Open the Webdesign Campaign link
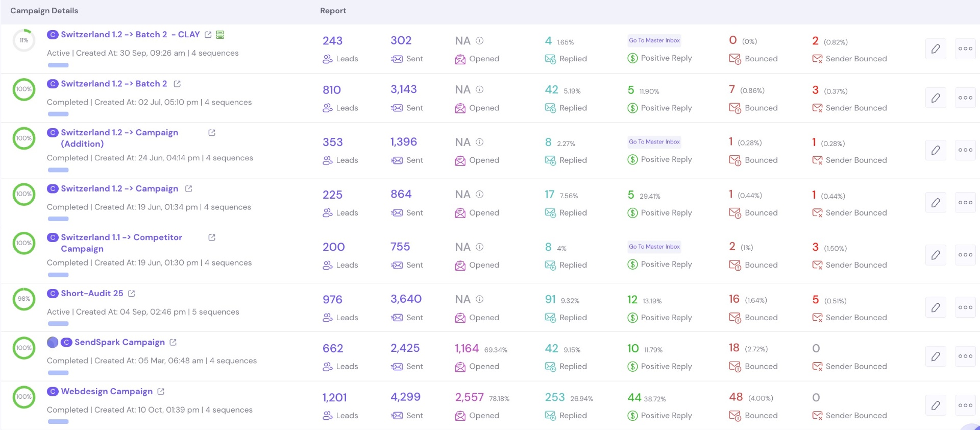The height and width of the screenshot is (430, 980). (107, 392)
